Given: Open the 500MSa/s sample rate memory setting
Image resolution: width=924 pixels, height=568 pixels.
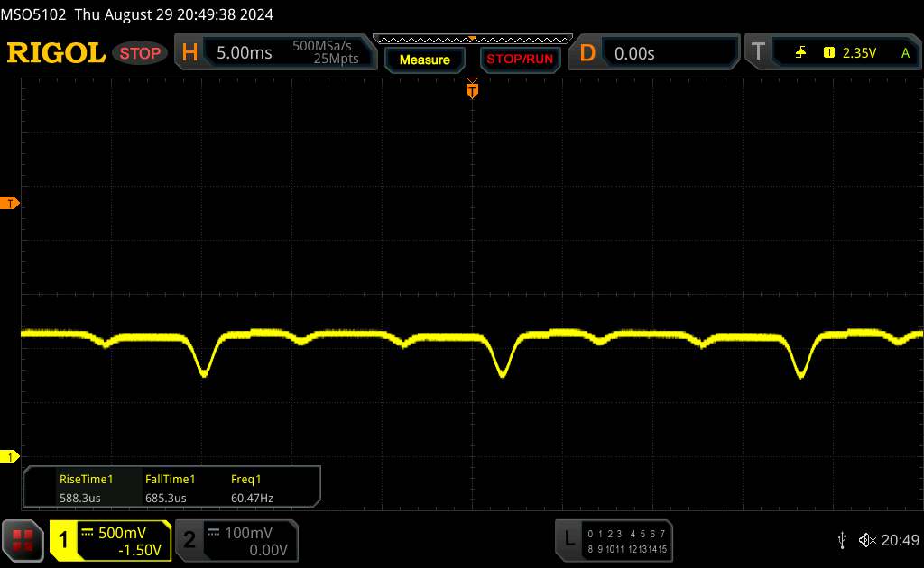Looking at the screenshot, I should [325, 52].
